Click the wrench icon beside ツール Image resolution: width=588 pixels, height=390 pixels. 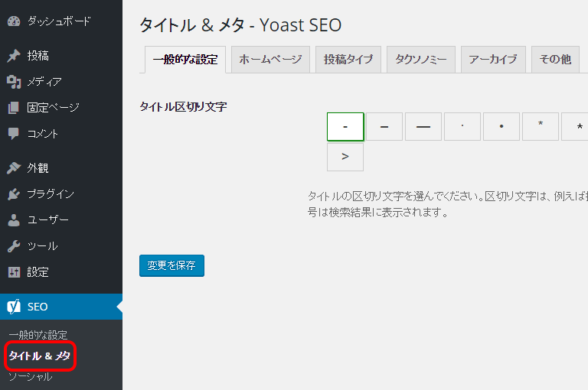point(14,246)
